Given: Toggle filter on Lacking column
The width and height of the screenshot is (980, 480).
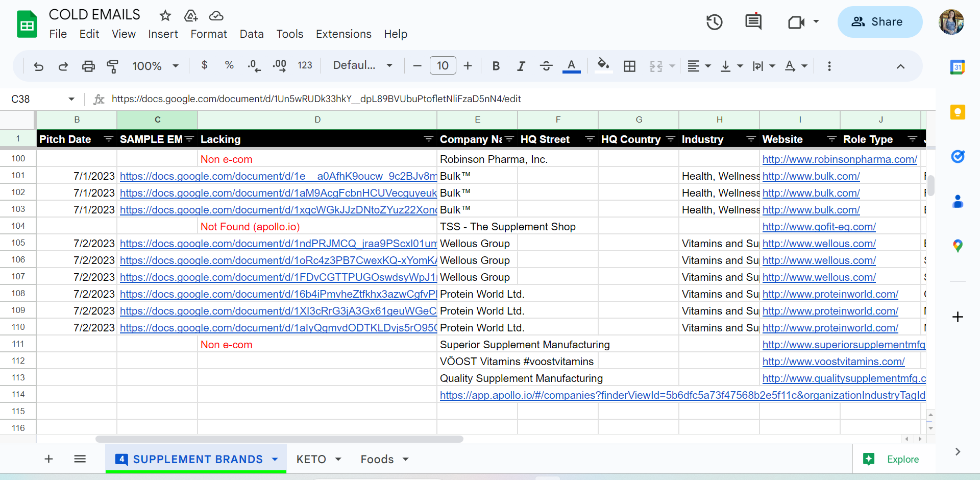Looking at the screenshot, I should pos(429,139).
